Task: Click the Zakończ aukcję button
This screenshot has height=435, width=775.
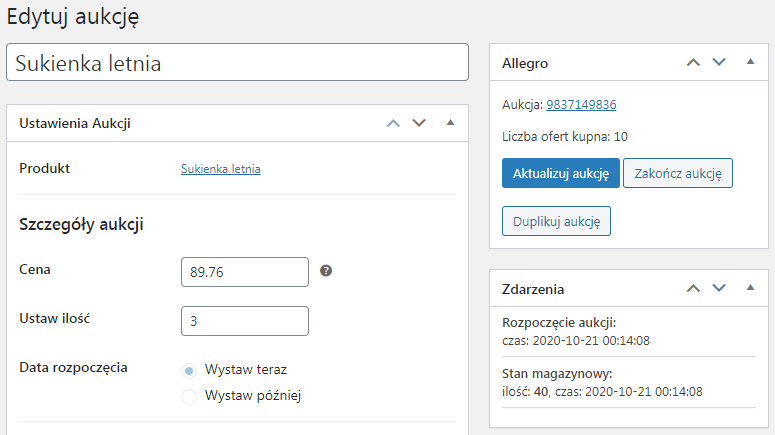Action: pyautogui.click(x=678, y=173)
